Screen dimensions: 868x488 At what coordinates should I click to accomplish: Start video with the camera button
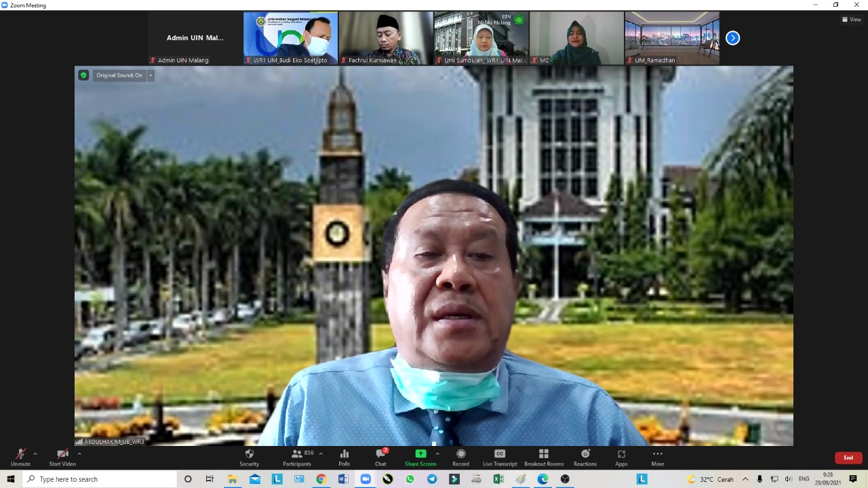click(x=62, y=457)
